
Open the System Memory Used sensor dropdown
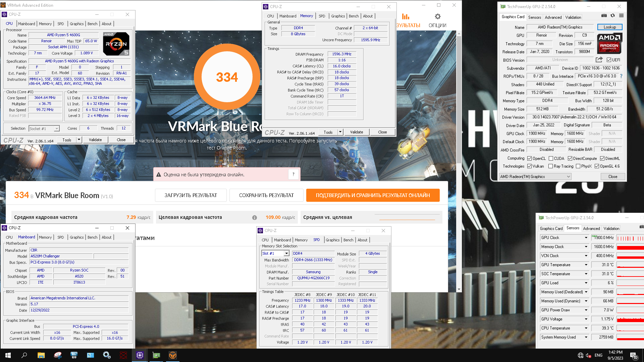coord(586,337)
